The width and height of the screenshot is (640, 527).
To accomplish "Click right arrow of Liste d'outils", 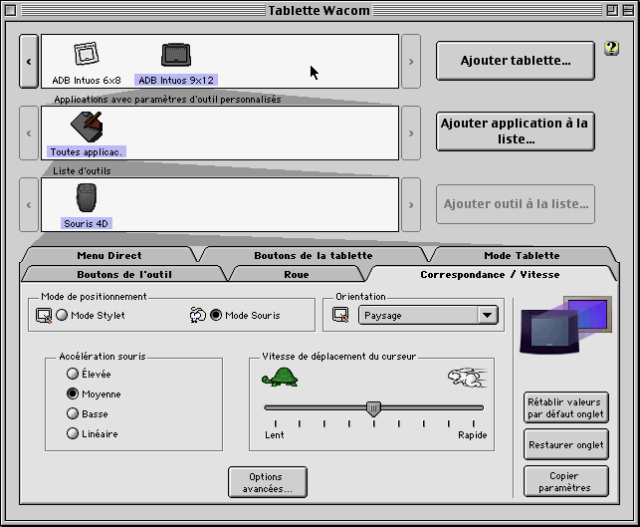I will click(x=411, y=205).
